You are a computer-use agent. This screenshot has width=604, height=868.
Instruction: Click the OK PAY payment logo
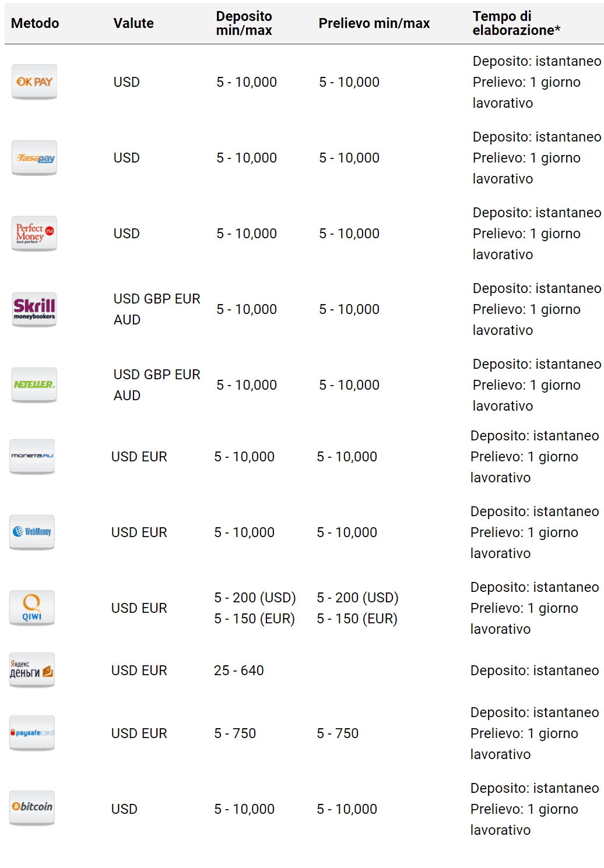pyautogui.click(x=34, y=82)
